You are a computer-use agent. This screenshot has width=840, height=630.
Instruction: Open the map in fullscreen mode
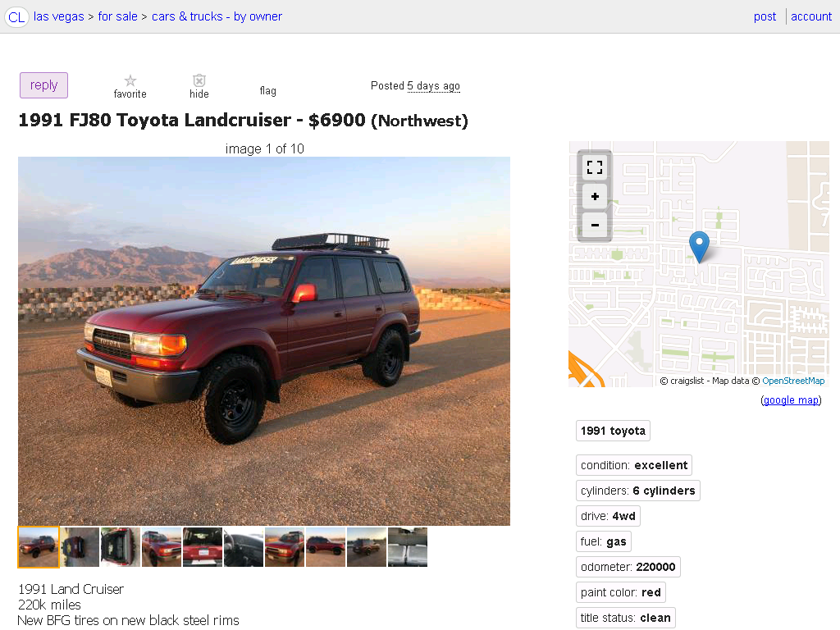pyautogui.click(x=595, y=167)
